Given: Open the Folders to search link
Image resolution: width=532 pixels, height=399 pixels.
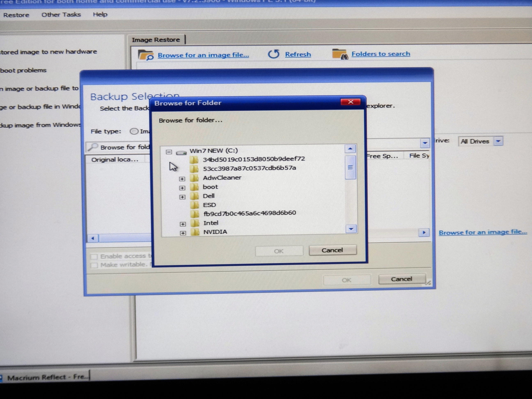Looking at the screenshot, I should coord(381,54).
